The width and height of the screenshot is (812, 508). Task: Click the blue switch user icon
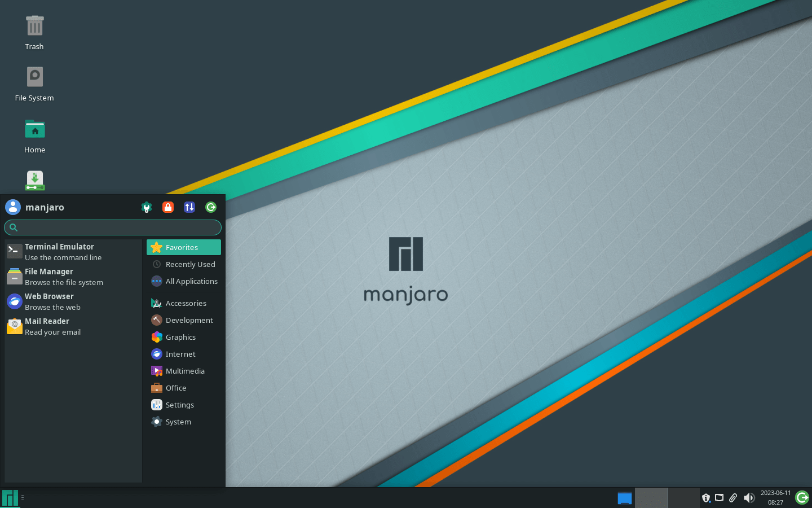click(189, 207)
